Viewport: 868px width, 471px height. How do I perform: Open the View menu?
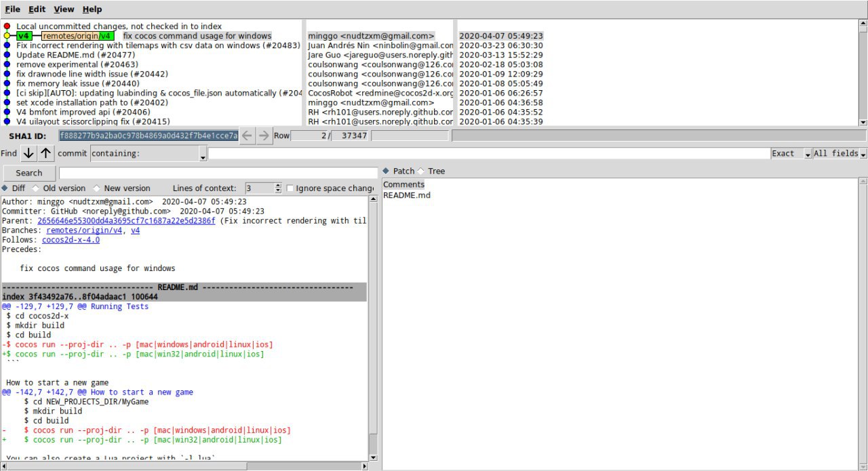point(64,9)
